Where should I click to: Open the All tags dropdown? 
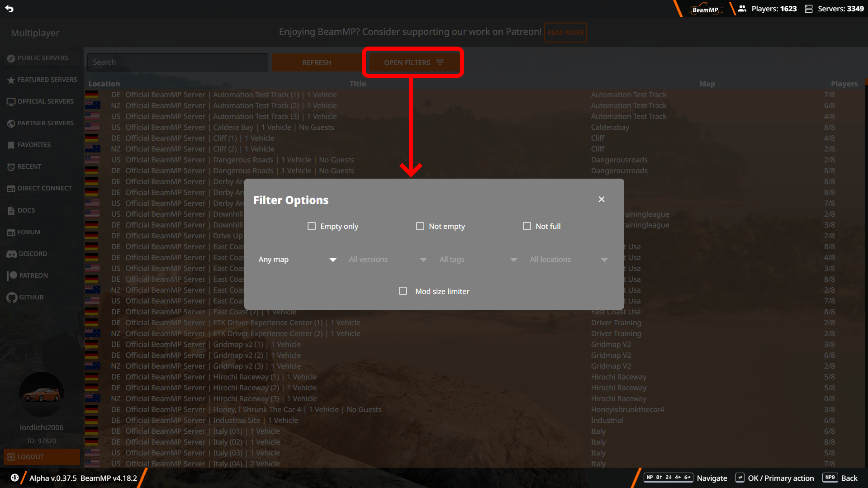479,260
